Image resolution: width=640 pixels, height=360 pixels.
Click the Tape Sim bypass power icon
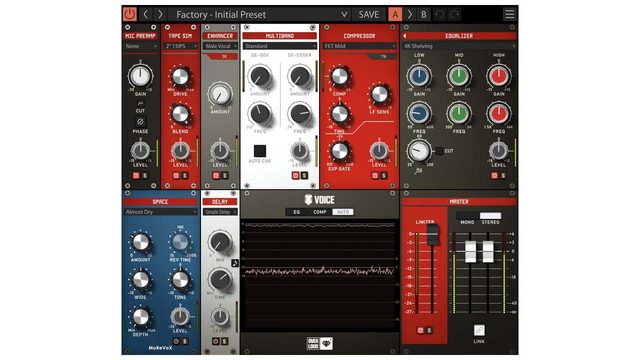click(x=176, y=176)
